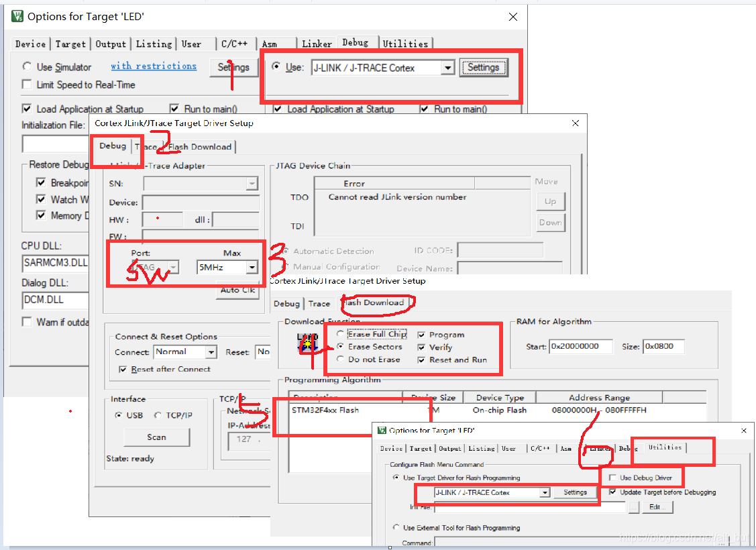Toggle the Program checkbox
The width and height of the screenshot is (756, 550).
click(x=421, y=335)
